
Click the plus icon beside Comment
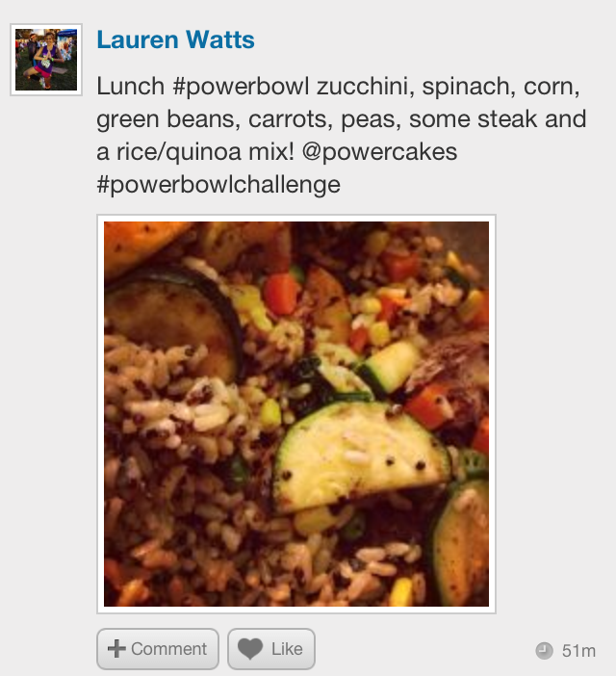116,648
